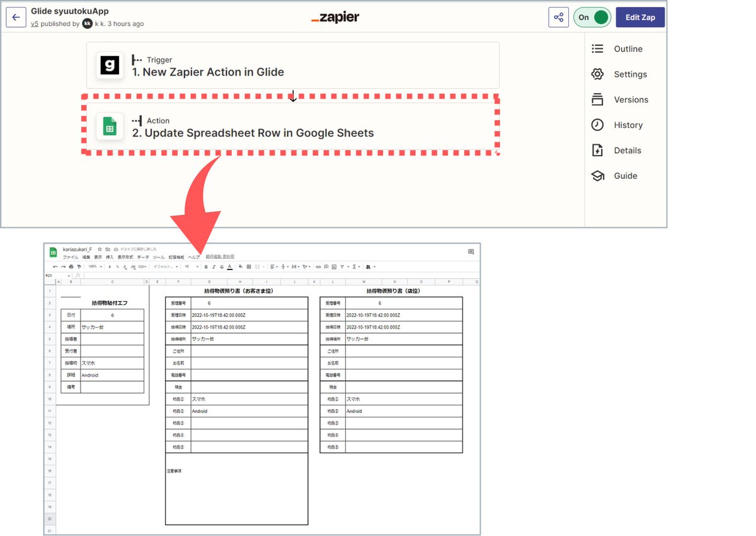Click the Edit Zap button
The width and height of the screenshot is (756, 536).
[x=640, y=17]
